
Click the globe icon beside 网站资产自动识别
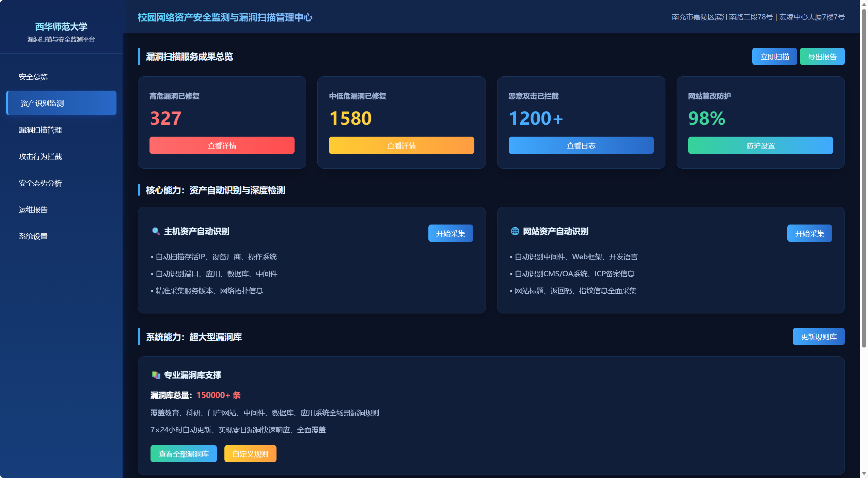tap(515, 231)
